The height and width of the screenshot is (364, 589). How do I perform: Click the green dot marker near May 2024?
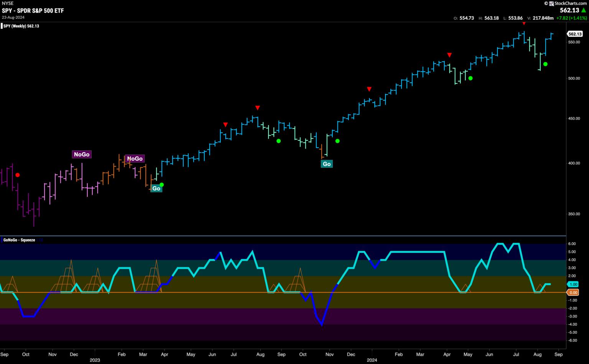[470, 78]
